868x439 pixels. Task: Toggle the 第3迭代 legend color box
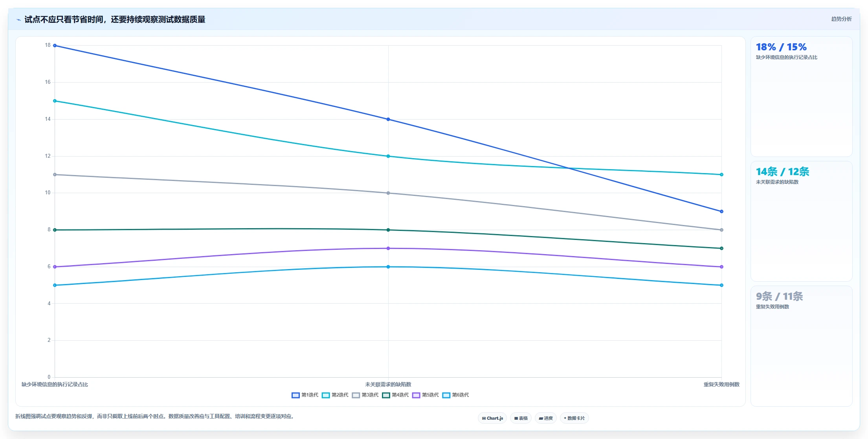(x=356, y=395)
